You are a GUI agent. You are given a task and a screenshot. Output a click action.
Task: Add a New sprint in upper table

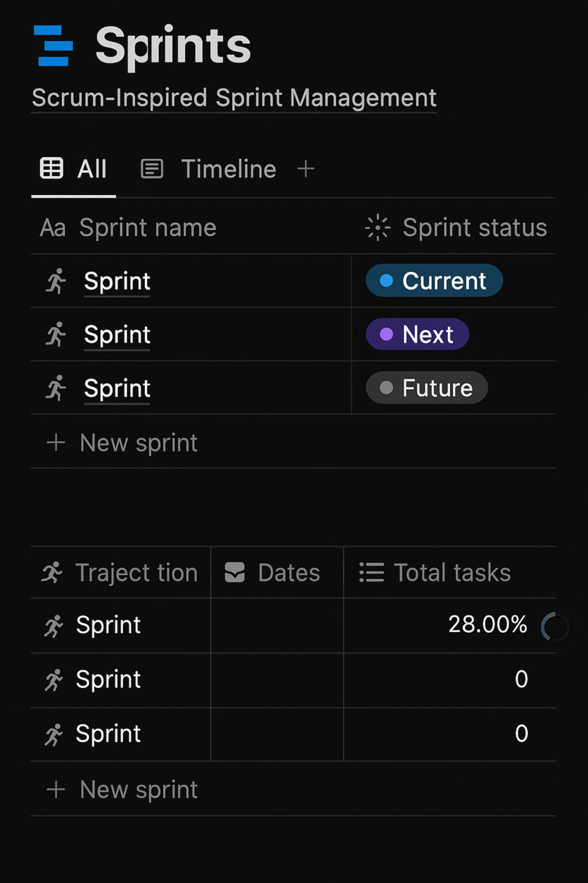click(138, 443)
